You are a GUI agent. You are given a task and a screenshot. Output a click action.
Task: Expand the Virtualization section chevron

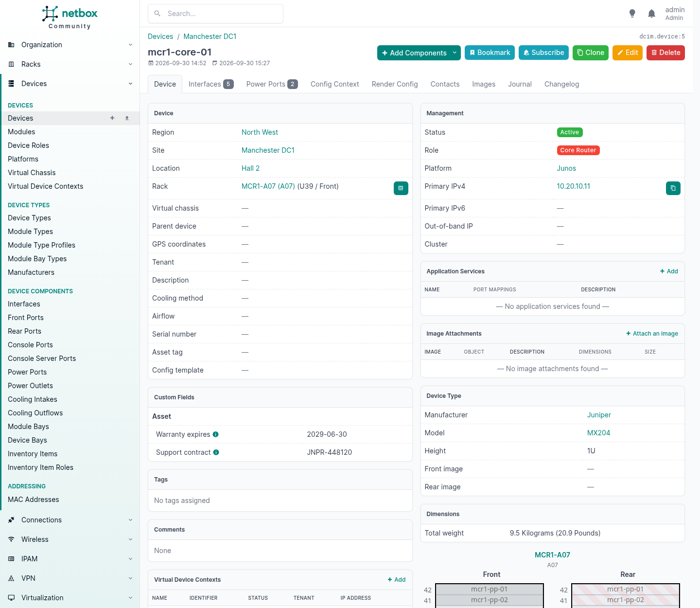point(130,598)
